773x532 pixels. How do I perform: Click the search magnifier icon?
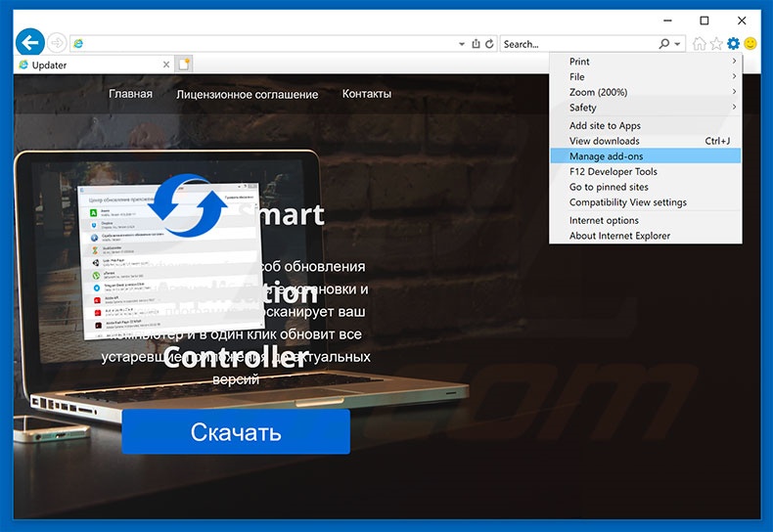click(x=664, y=44)
